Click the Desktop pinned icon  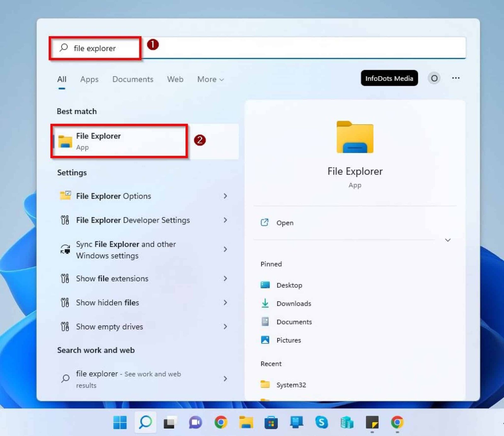pyautogui.click(x=265, y=285)
